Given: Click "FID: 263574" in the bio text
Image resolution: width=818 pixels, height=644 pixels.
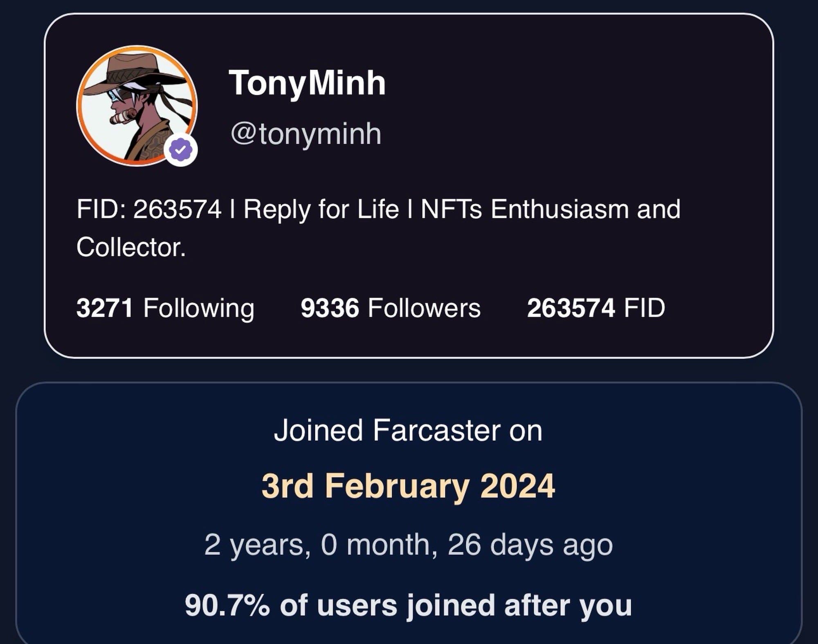Looking at the screenshot, I should 149,209.
